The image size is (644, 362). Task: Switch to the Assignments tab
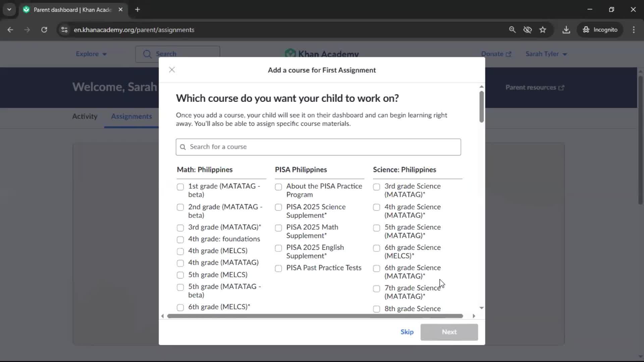pyautogui.click(x=131, y=116)
